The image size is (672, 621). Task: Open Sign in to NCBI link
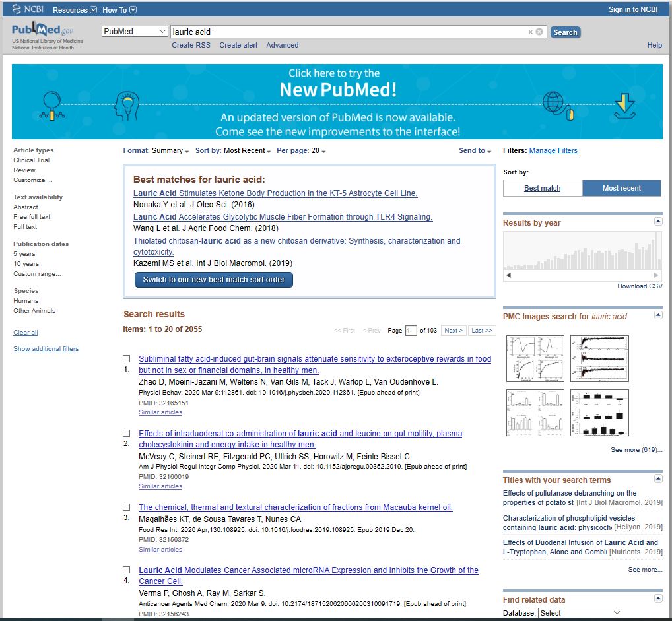633,9
